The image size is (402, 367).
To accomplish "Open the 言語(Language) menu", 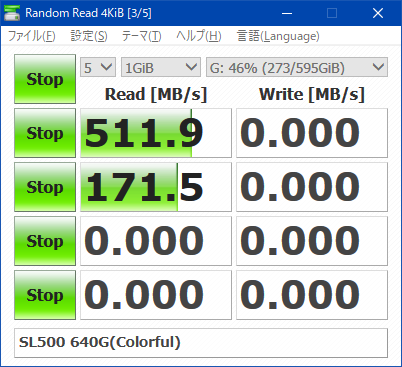I will click(x=278, y=36).
